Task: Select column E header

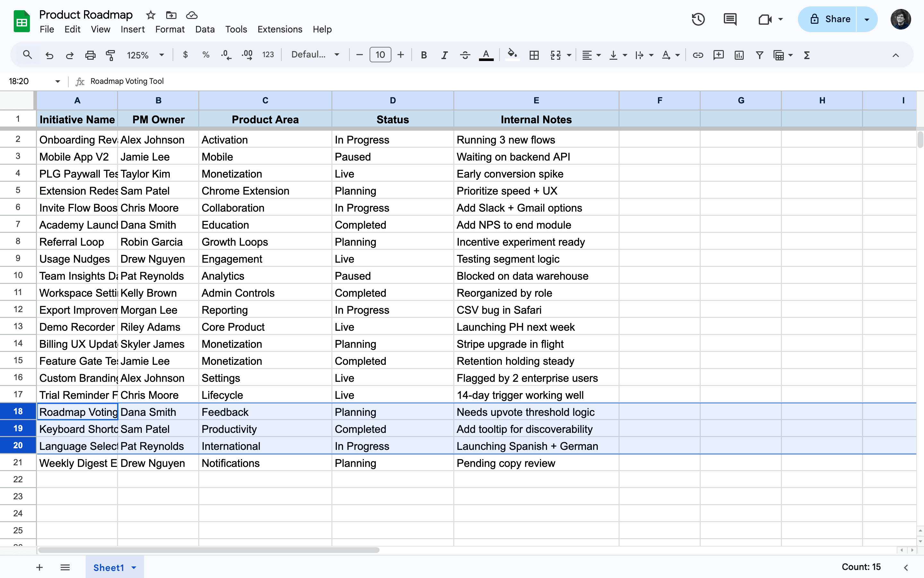Action: pos(536,100)
